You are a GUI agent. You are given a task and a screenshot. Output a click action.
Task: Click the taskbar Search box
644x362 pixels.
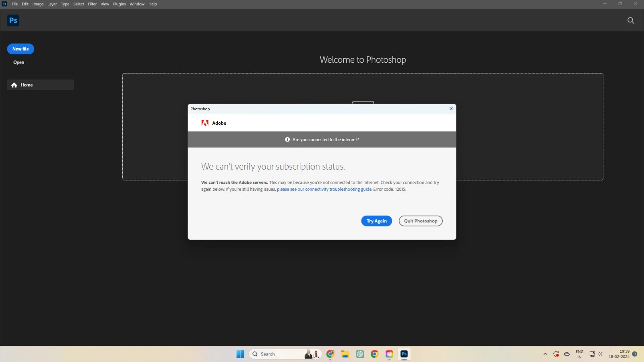point(285,354)
